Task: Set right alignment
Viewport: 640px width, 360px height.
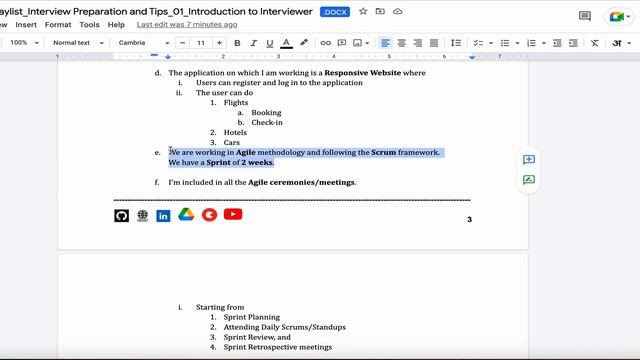Action: click(418, 43)
